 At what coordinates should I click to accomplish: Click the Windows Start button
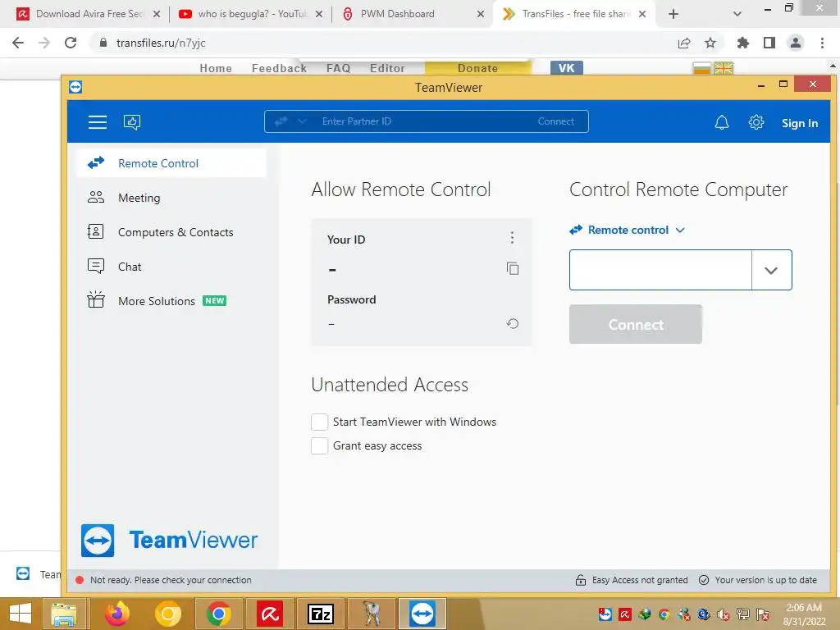21,614
